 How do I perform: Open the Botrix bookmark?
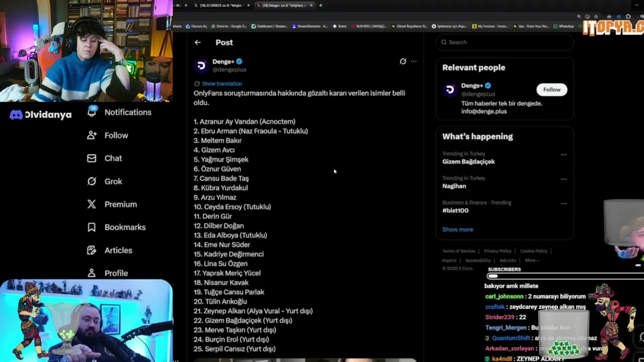pyautogui.click(x=340, y=26)
